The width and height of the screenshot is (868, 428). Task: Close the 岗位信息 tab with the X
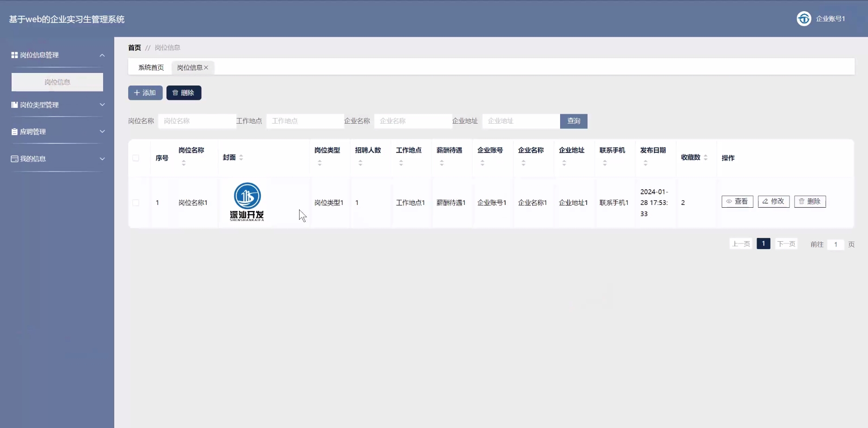tap(206, 68)
